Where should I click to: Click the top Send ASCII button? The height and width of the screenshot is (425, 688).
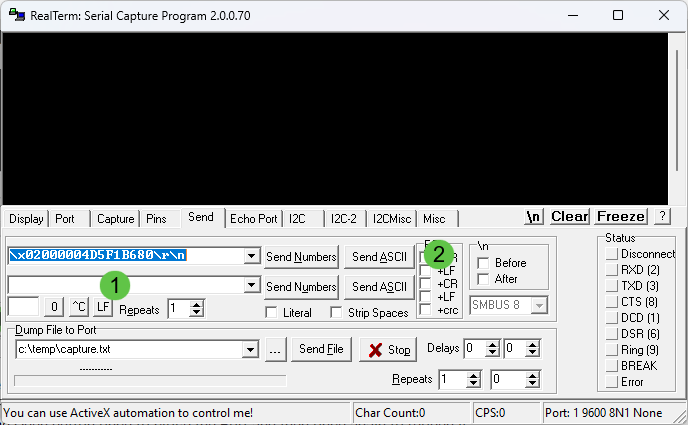pos(380,257)
